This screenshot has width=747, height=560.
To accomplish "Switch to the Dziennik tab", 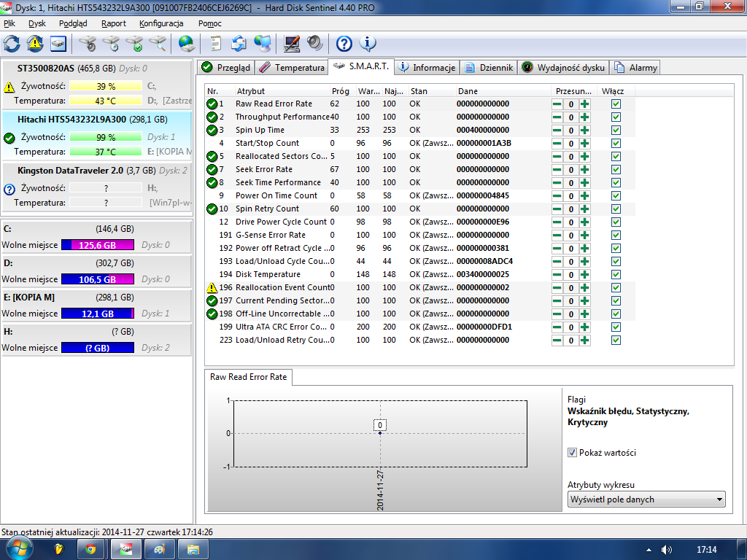I will tap(489, 68).
